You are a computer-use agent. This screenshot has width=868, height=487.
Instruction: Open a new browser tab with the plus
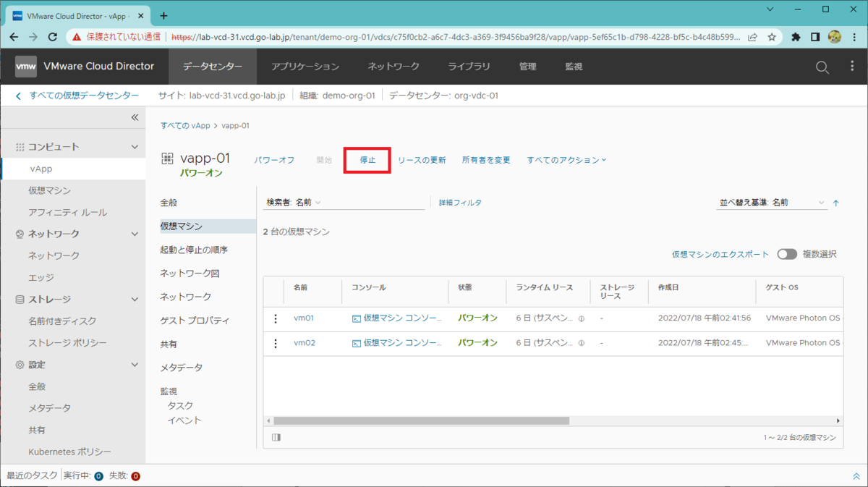coord(163,15)
